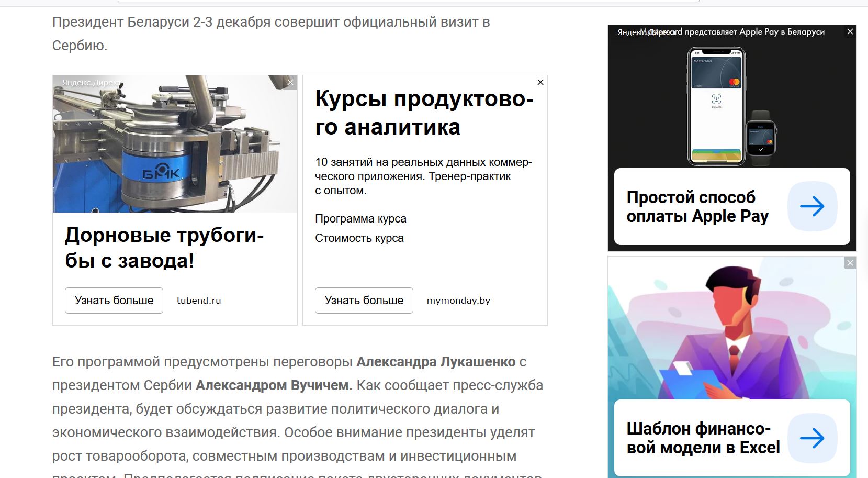Click 'Шаблон финансовой модели в Excel' title
The image size is (868, 478).
pos(703,438)
